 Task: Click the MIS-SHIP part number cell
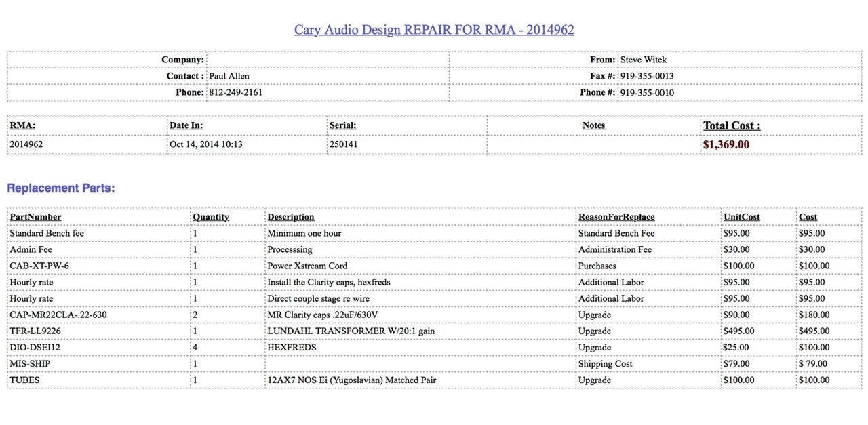30,363
